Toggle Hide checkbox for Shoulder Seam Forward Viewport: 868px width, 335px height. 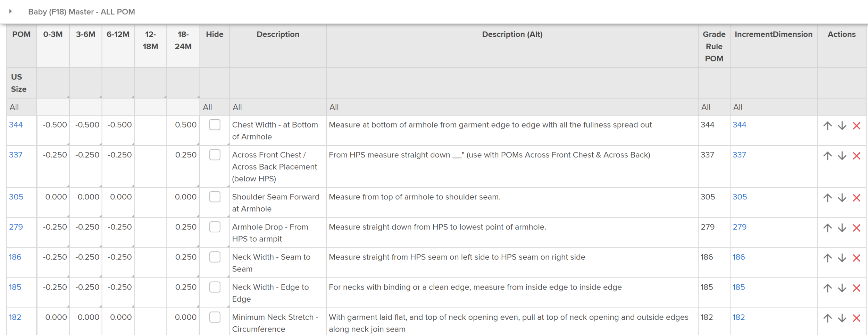[215, 197]
